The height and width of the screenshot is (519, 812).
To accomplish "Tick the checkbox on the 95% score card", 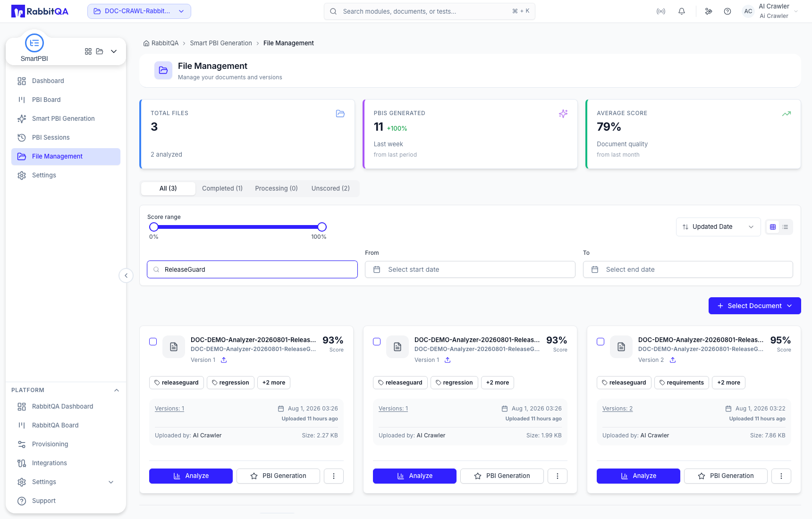I will pos(601,342).
